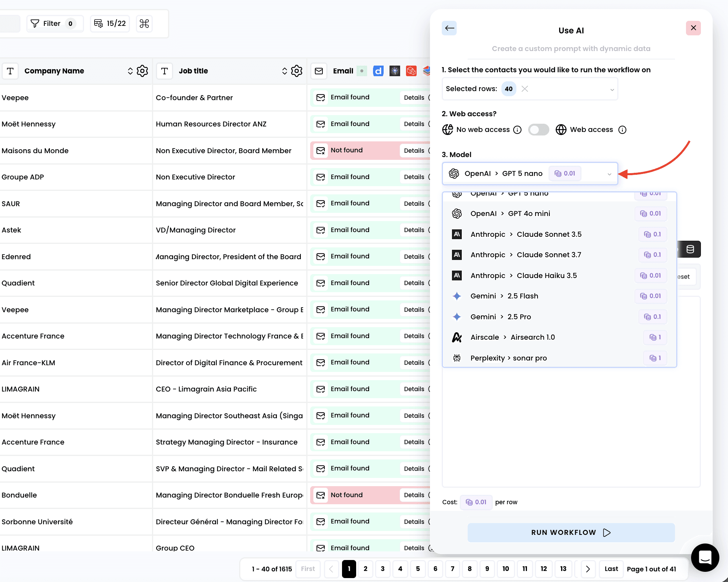Click 'VD/Managing Director' job title cell
Image resolution: width=728 pixels, height=582 pixels.
pos(196,230)
